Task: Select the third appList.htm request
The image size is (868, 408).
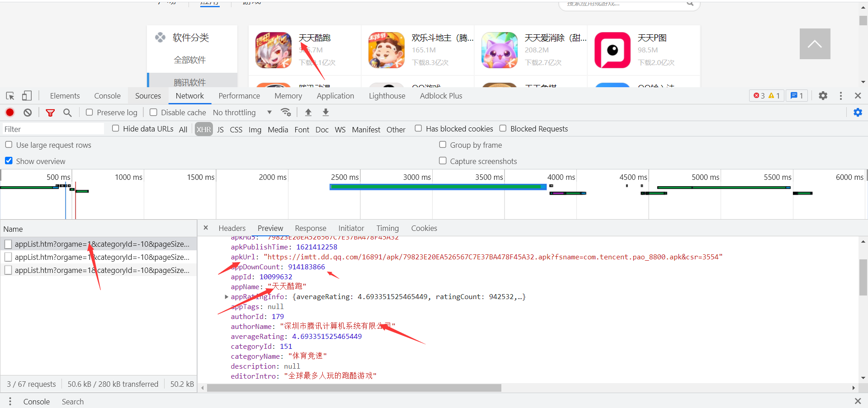Action: (x=99, y=270)
